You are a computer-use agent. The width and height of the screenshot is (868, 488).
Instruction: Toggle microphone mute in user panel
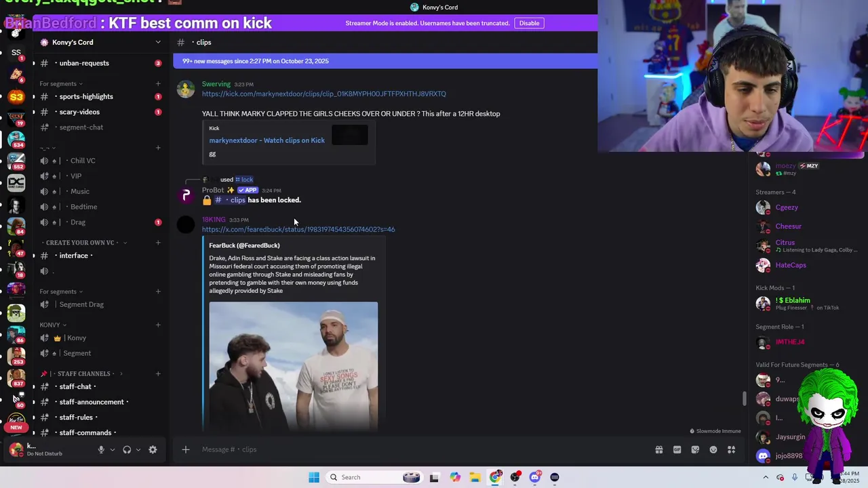pos(101,449)
